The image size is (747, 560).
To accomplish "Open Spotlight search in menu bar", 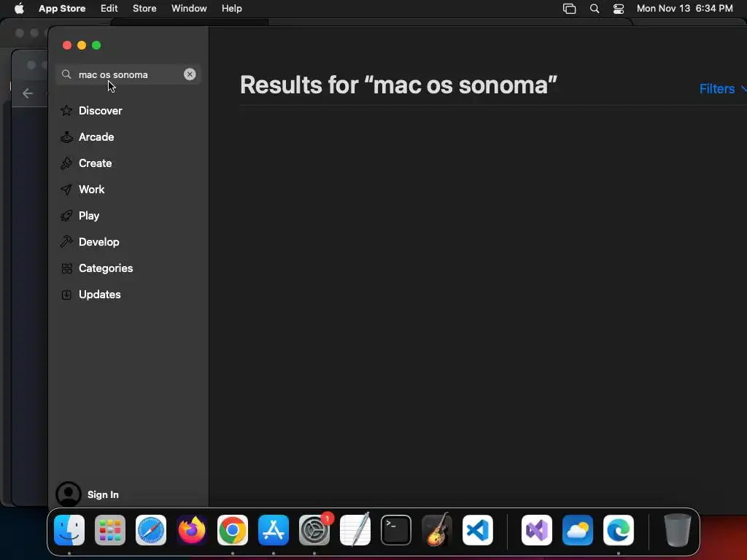I will pyautogui.click(x=595, y=9).
